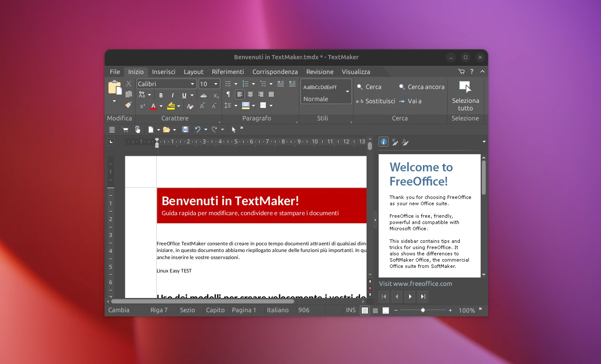This screenshot has height=364, width=601.
Task: Visit the www.freeoffice.com link
Action: [x=422, y=284]
